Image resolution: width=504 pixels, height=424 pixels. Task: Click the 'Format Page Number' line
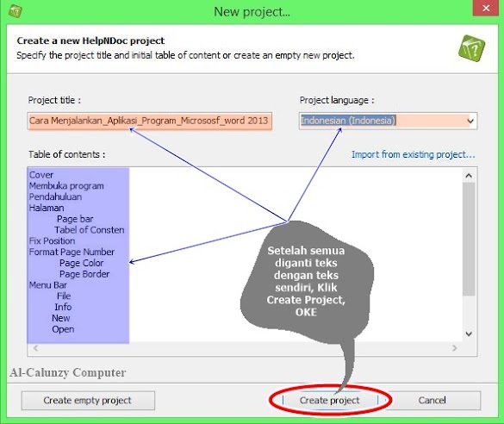click(x=72, y=252)
